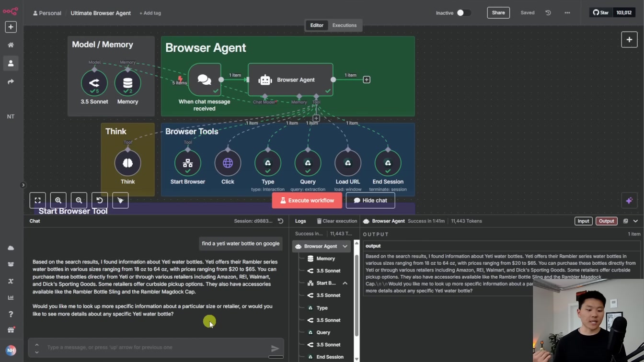Screen dimensions: 644x362
Task: Zoom in on the canvas
Action: click(x=58, y=200)
